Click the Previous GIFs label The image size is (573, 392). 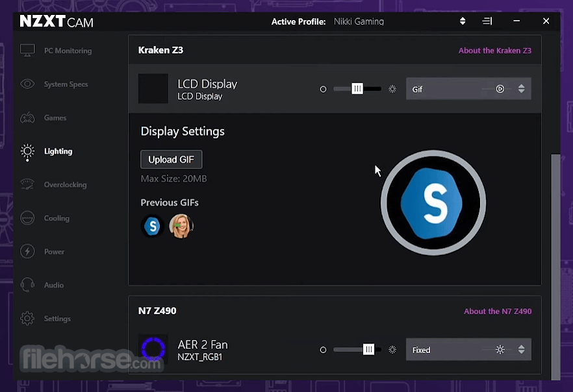pyautogui.click(x=170, y=202)
